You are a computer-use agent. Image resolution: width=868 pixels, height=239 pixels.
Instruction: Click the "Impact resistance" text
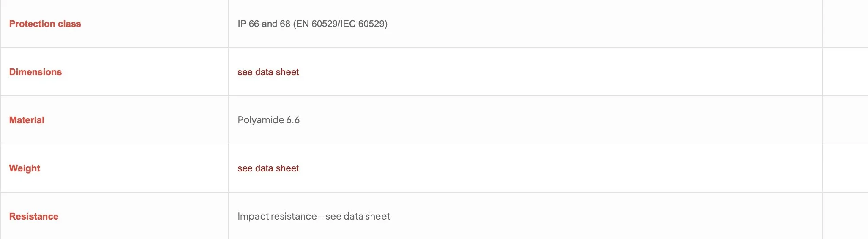(x=277, y=217)
